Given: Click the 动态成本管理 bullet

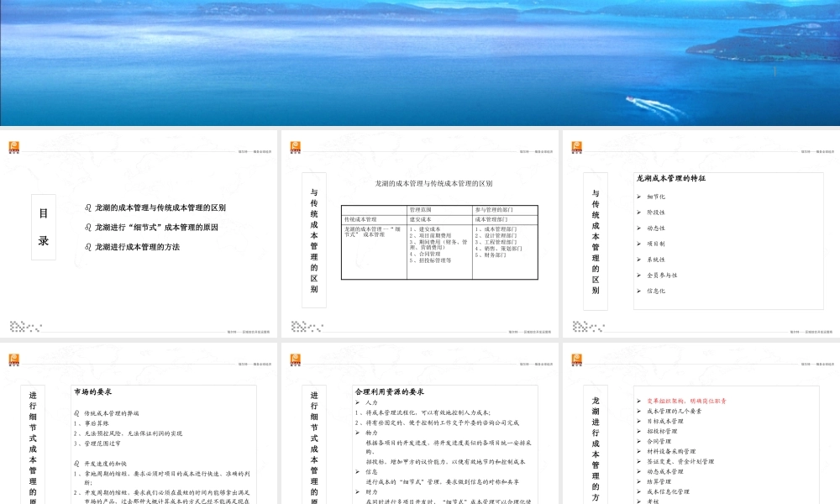Looking at the screenshot, I should click(x=664, y=472).
